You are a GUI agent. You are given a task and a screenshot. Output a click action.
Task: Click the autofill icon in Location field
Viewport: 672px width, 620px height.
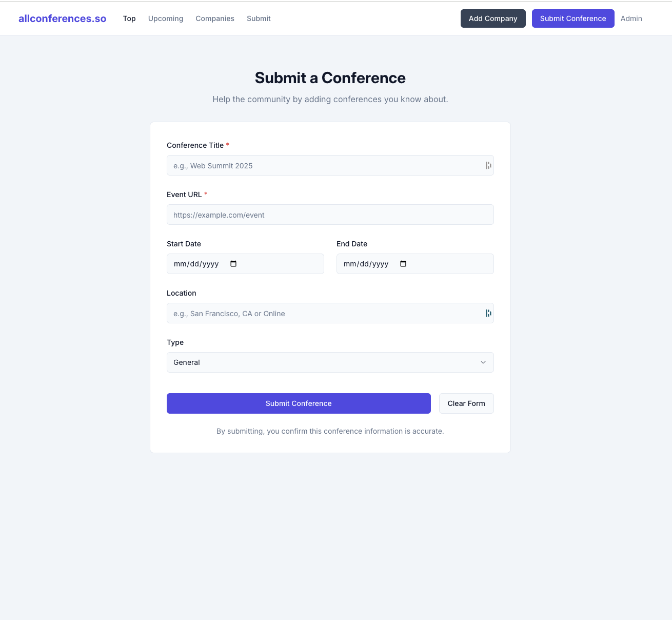pyautogui.click(x=488, y=313)
